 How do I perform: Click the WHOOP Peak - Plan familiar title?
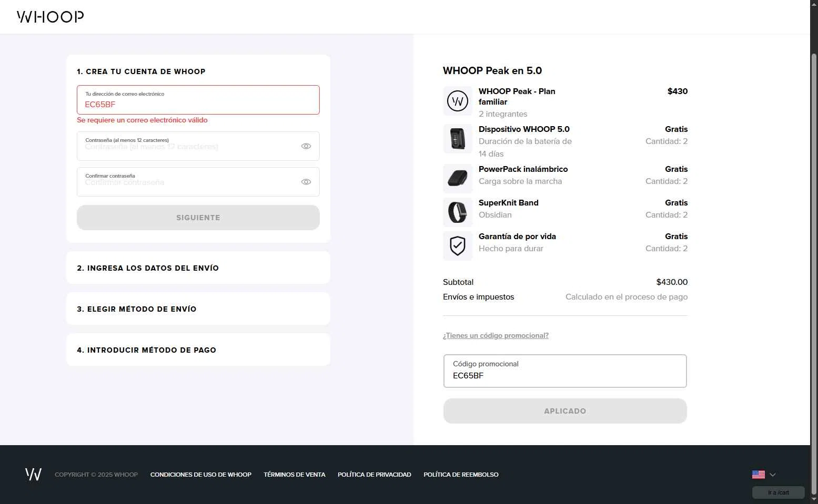tap(517, 97)
